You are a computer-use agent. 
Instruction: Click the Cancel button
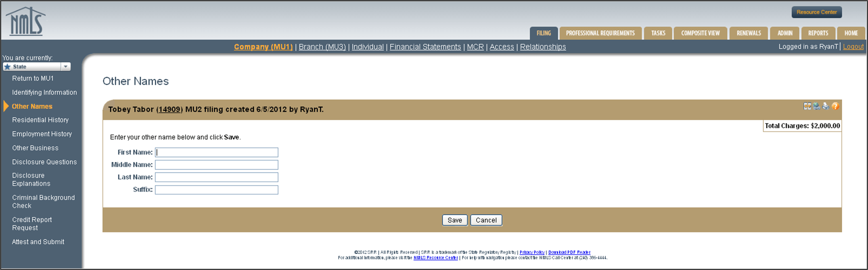tap(486, 220)
